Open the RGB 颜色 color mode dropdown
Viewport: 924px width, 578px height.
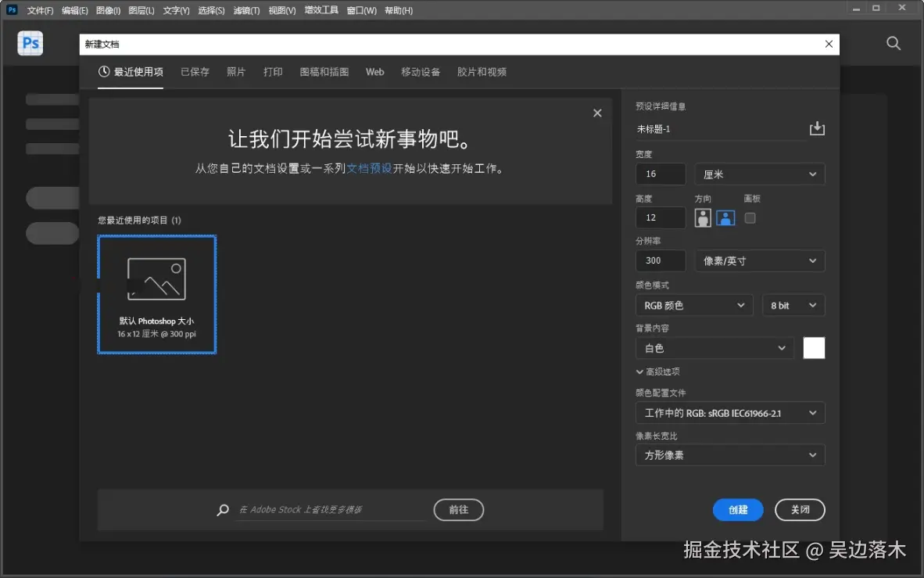point(694,305)
